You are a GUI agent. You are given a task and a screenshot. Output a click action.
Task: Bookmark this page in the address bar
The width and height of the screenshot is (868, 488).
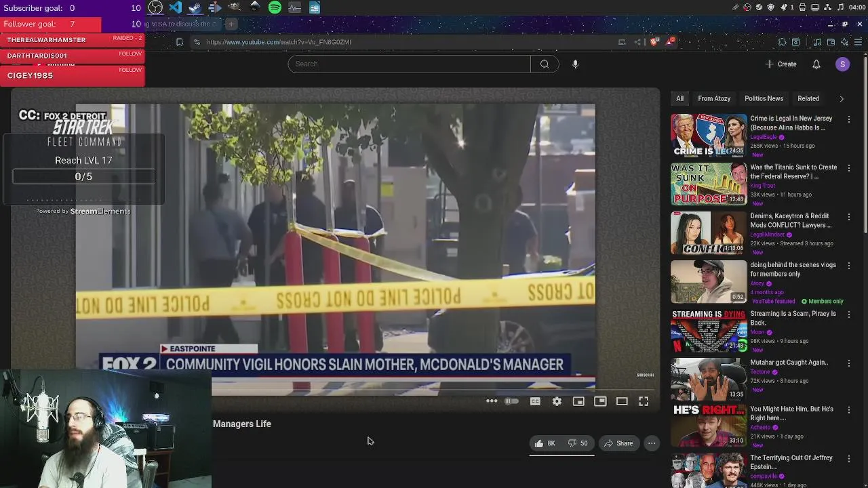pos(179,42)
